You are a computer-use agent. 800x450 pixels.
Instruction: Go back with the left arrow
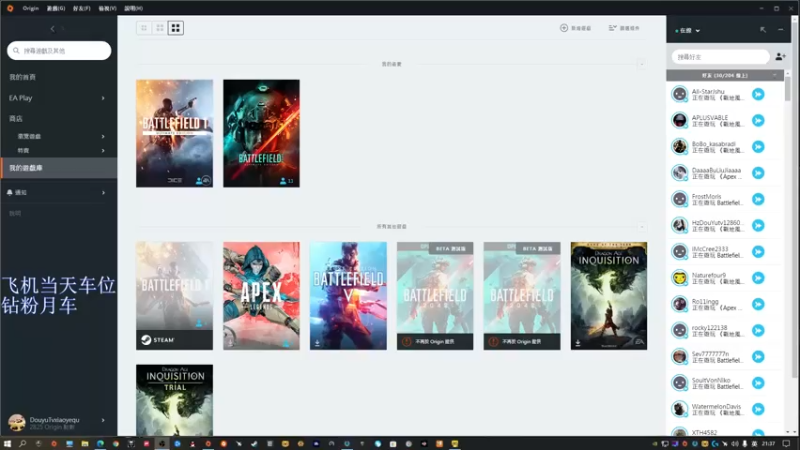click(x=53, y=29)
